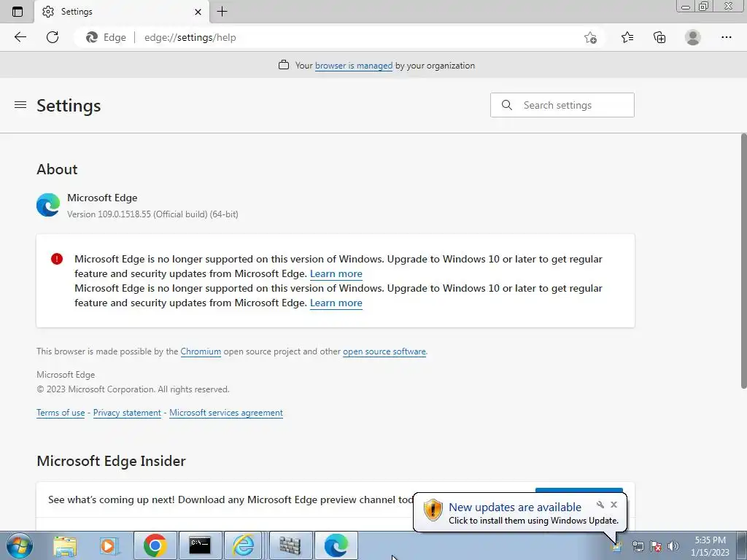This screenshot has height=560, width=747.
Task: Open the Microsoft services agreement link
Action: (226, 413)
